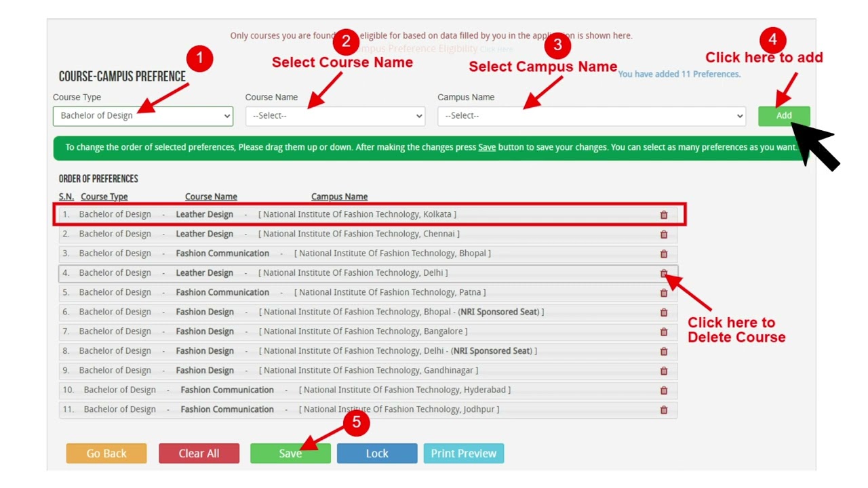The image size is (868, 488).
Task: Select row 3 Fashion Communication Bhopal
Action: [368, 253]
